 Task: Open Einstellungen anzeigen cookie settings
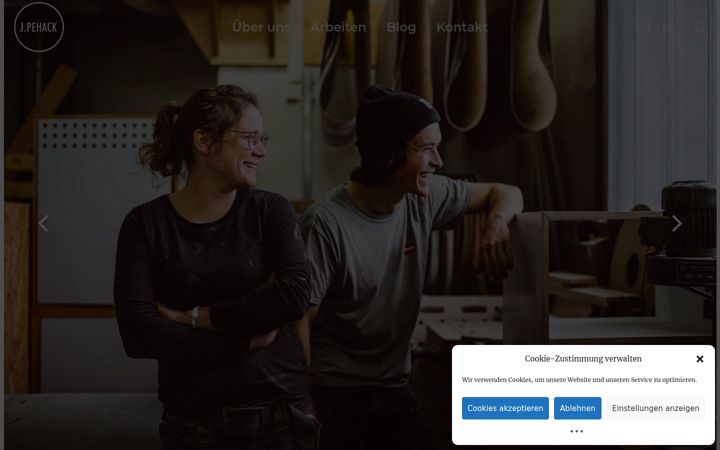click(x=655, y=408)
